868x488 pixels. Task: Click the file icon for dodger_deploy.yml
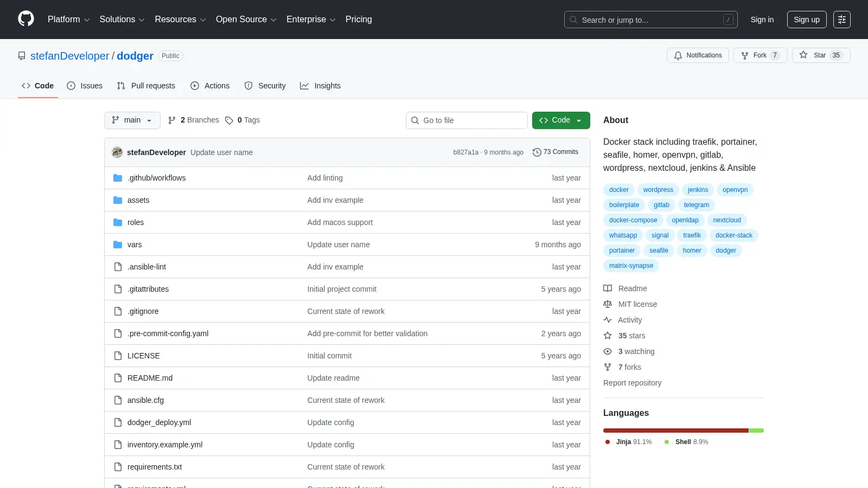point(118,422)
